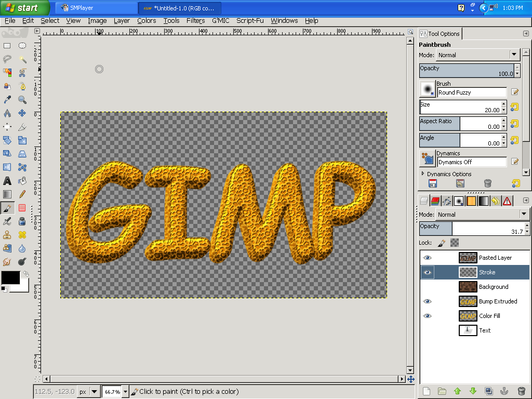
Task: Select the Dodge/Burn tool
Action: (x=22, y=262)
